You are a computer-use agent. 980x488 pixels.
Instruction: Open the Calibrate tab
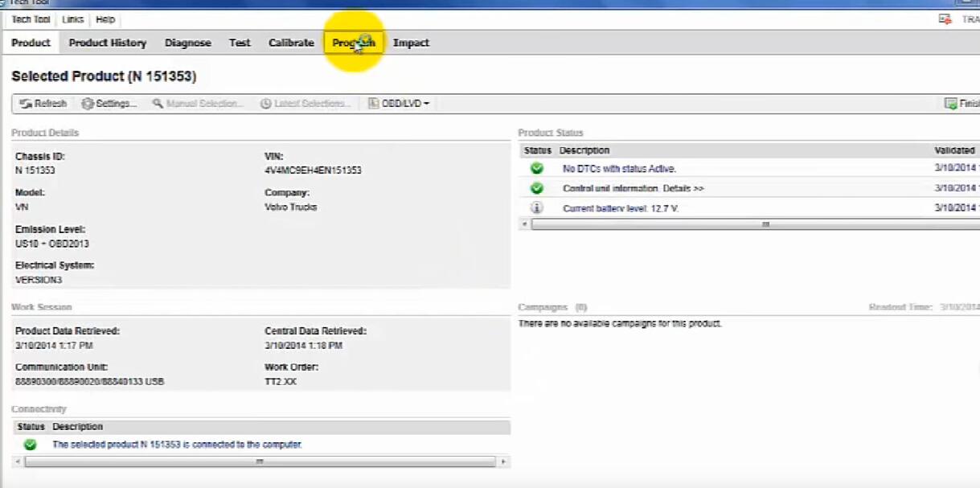coord(291,43)
